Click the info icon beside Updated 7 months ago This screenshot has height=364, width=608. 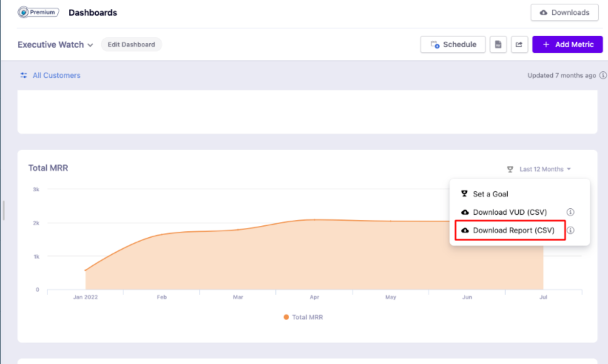pyautogui.click(x=603, y=75)
